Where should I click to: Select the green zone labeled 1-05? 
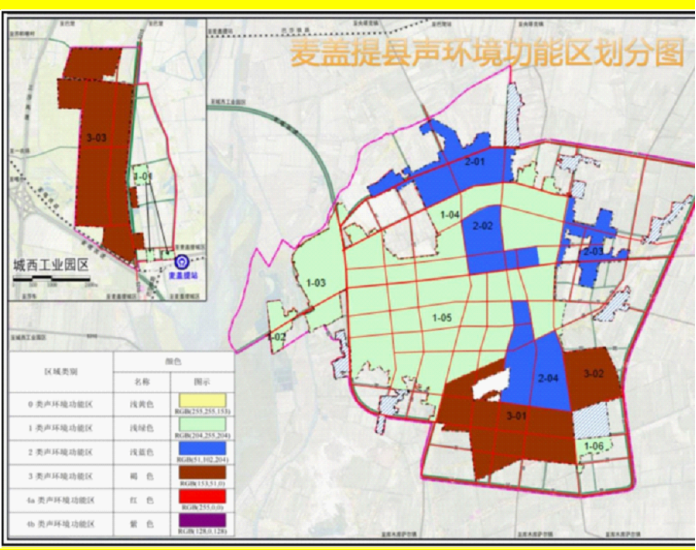[441, 318]
